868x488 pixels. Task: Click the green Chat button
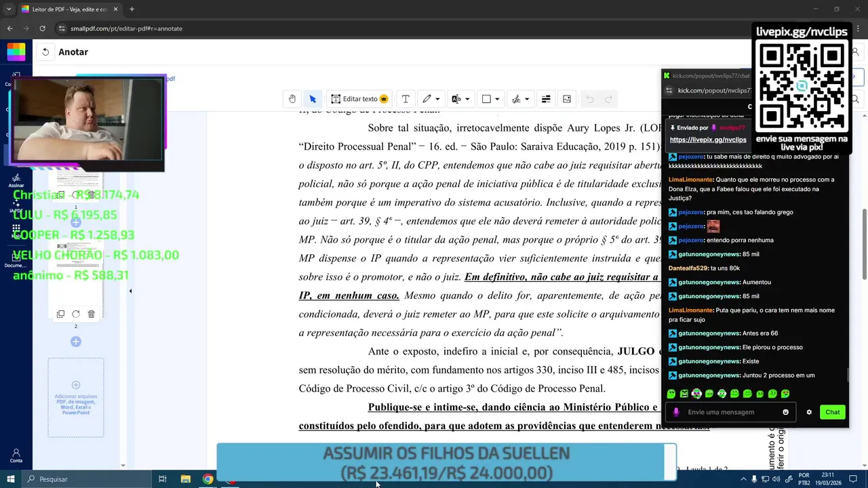[833, 412]
